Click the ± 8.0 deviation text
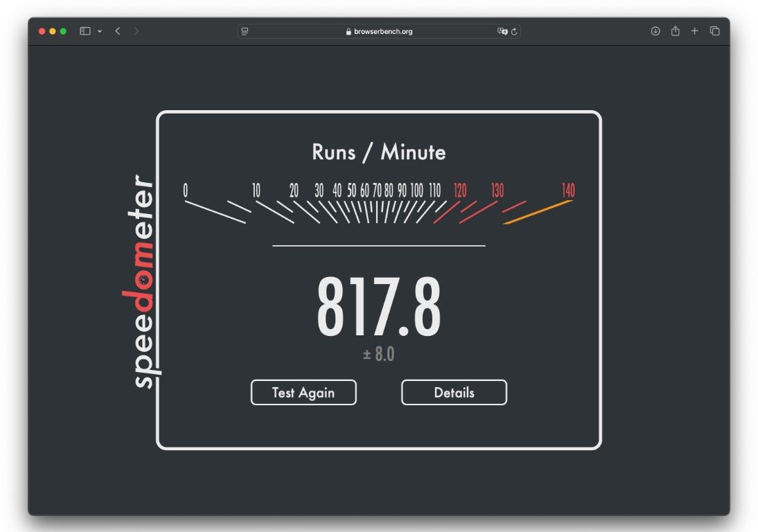The height and width of the screenshot is (532, 758). click(379, 354)
